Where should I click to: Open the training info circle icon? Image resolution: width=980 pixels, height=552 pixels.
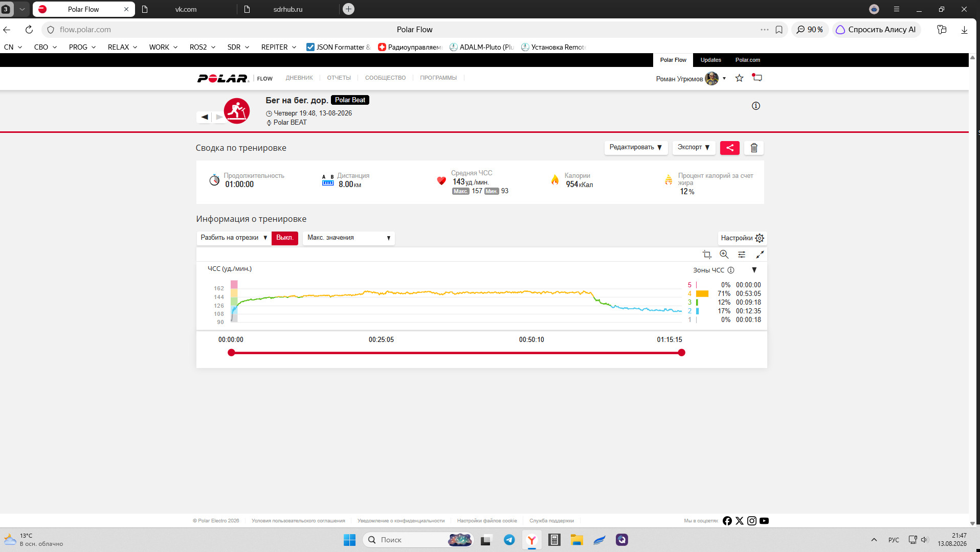(756, 106)
